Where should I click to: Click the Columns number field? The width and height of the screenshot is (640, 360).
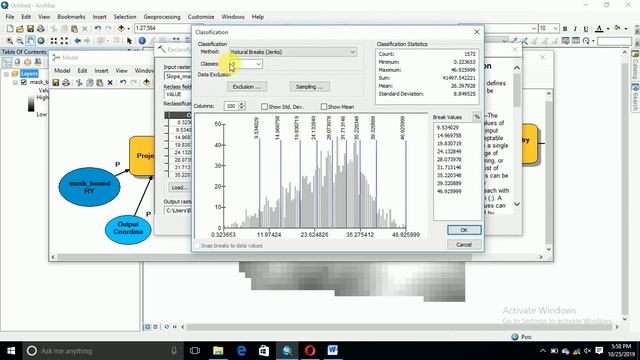point(231,106)
